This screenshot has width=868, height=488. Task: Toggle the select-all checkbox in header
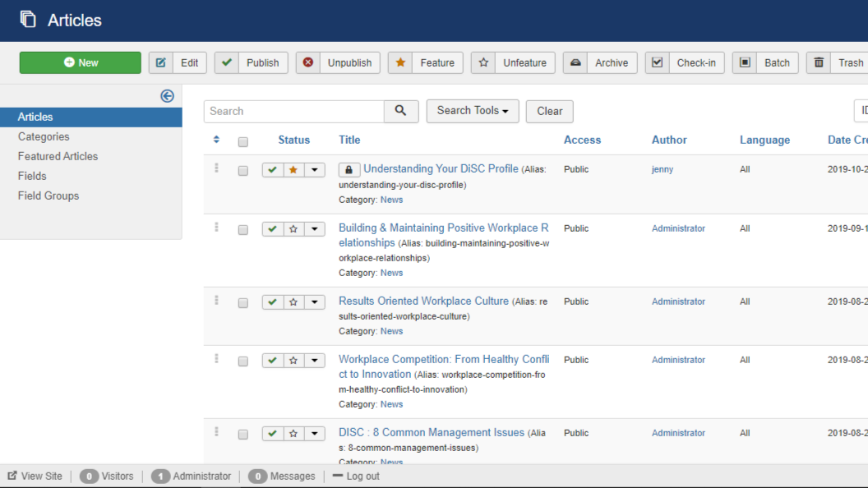tap(243, 142)
